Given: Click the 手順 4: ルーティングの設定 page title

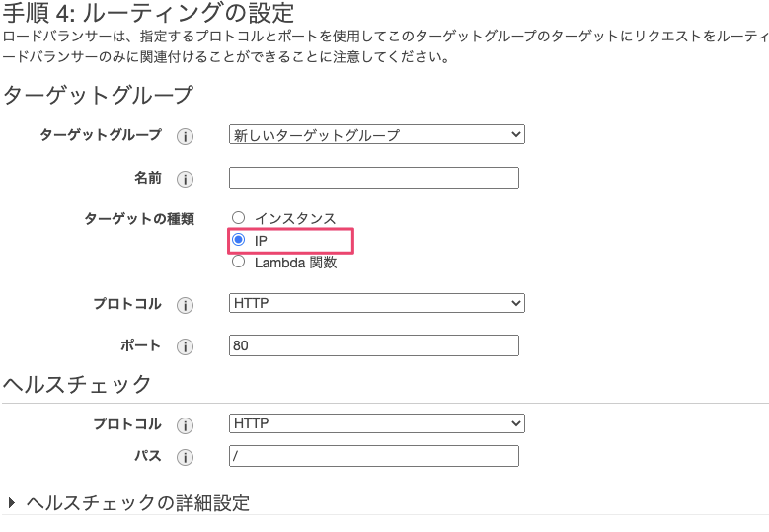Looking at the screenshot, I should coord(149,15).
